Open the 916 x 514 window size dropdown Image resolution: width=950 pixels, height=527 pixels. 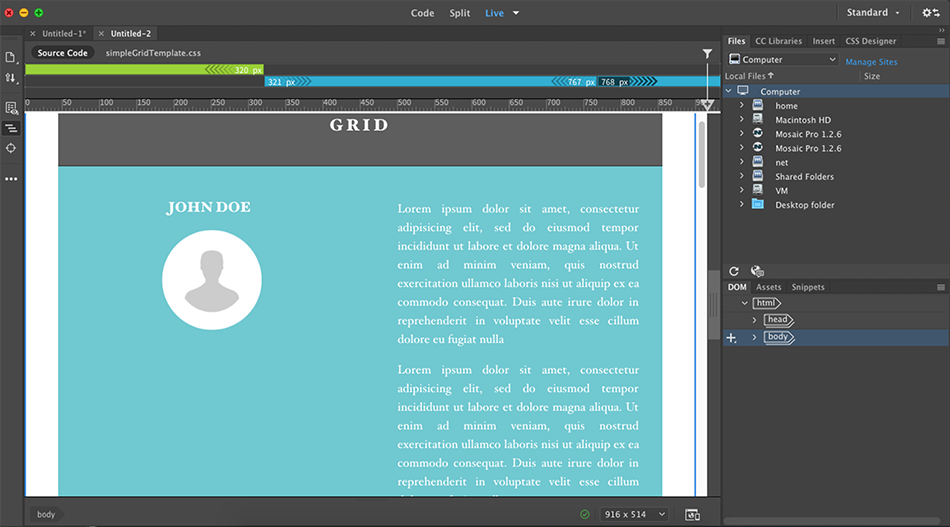click(635, 514)
